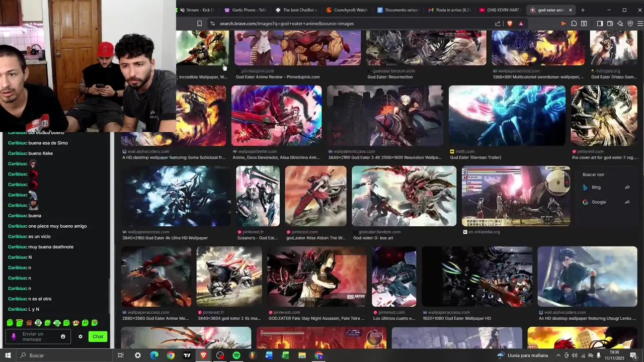Open Spotify from the taskbar
Screen dimensions: 644x362
pos(236,355)
